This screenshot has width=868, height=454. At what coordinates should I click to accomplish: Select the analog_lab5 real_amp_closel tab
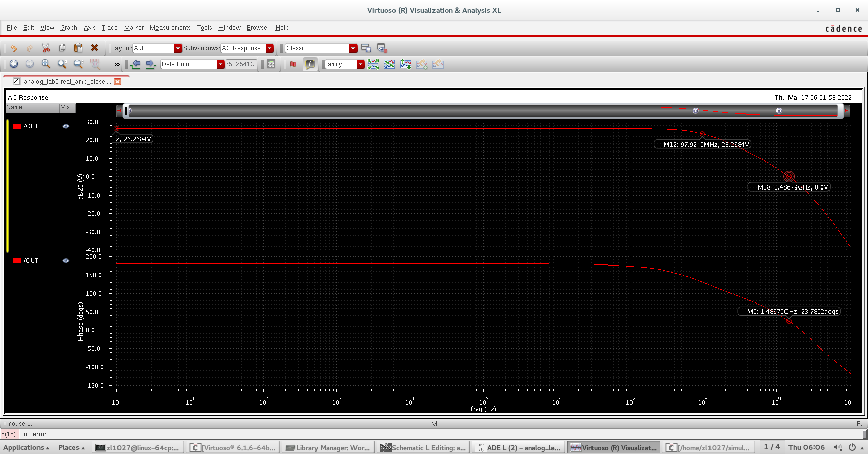(x=66, y=81)
